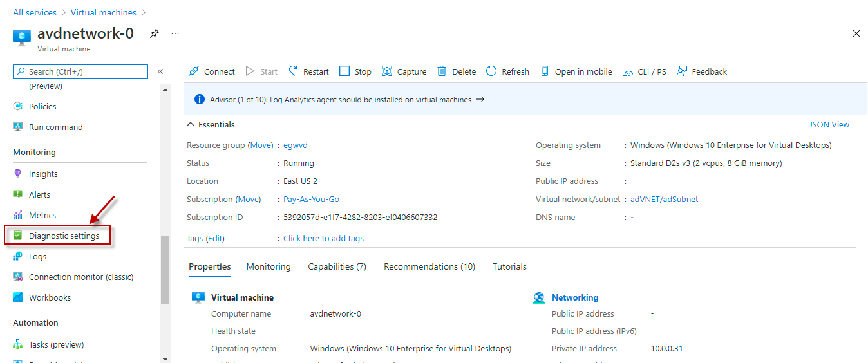Click the East US 2 location text
Image resolution: width=868 pixels, height=363 pixels.
pos(300,181)
